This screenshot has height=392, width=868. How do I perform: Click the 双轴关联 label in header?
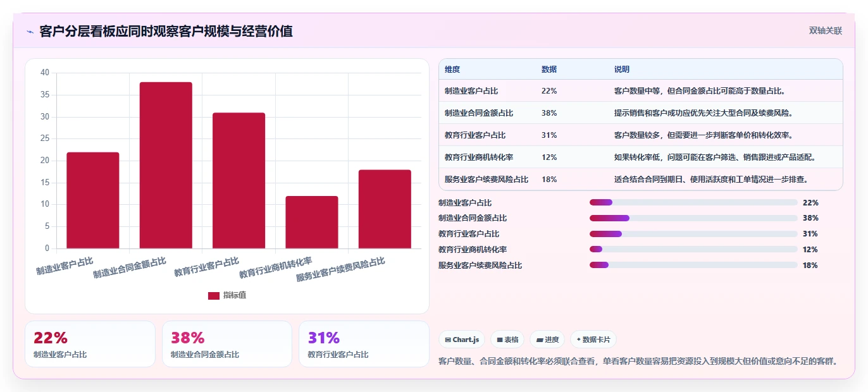click(x=825, y=30)
